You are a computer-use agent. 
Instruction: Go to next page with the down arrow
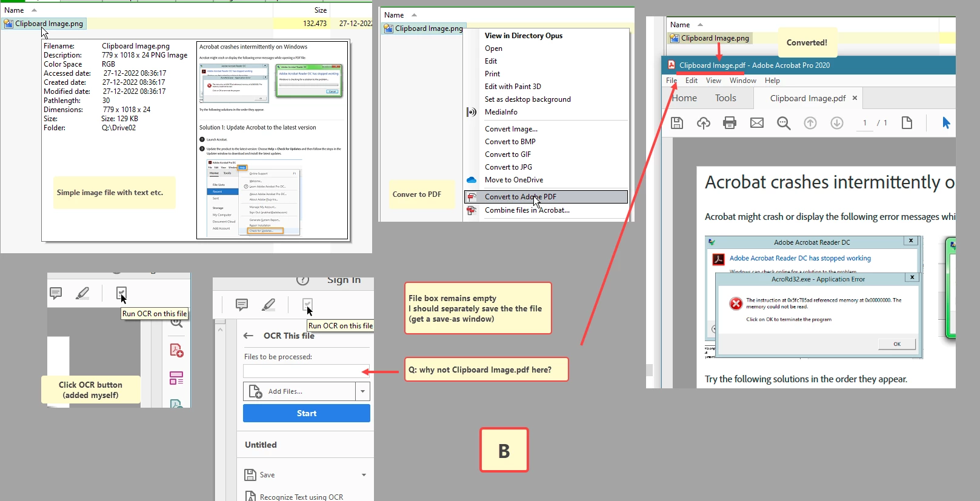pyautogui.click(x=837, y=123)
